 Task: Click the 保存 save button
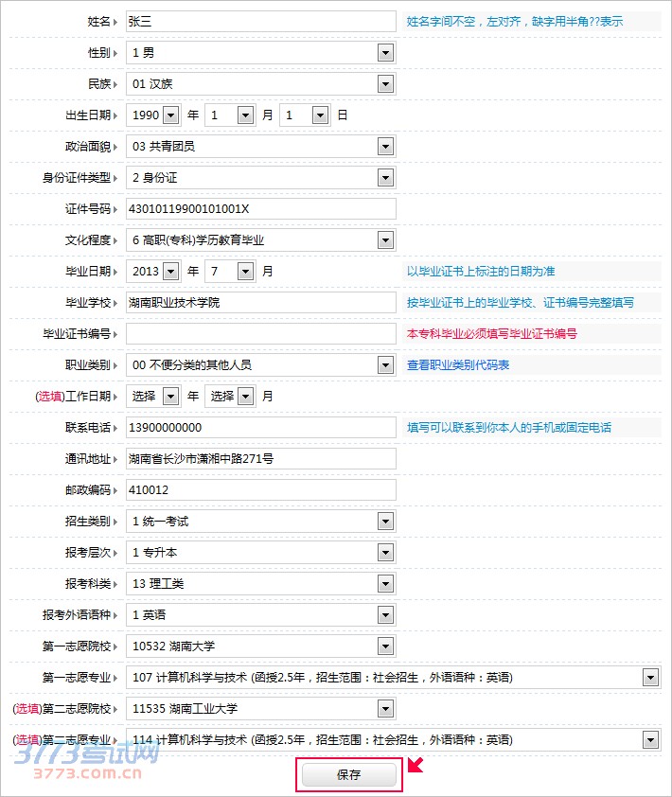tap(348, 775)
